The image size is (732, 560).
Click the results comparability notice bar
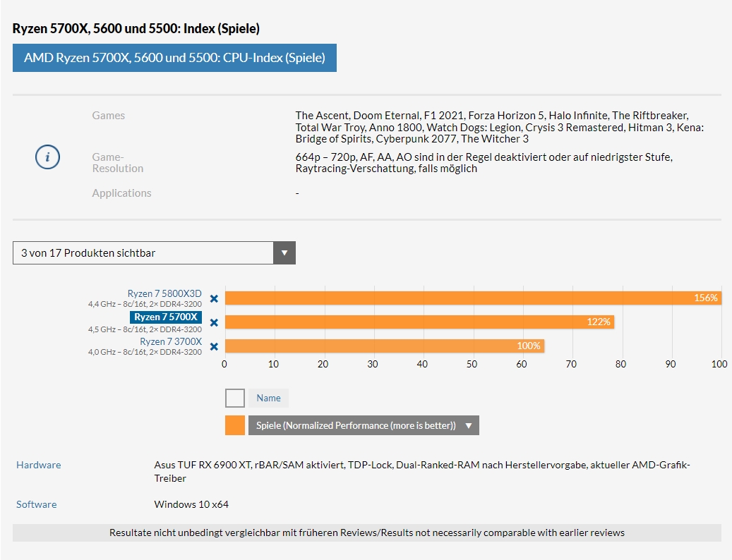366,532
